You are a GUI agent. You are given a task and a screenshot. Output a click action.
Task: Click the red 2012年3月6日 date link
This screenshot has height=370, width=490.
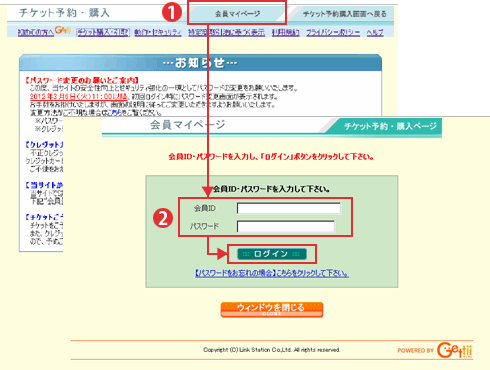(79, 96)
